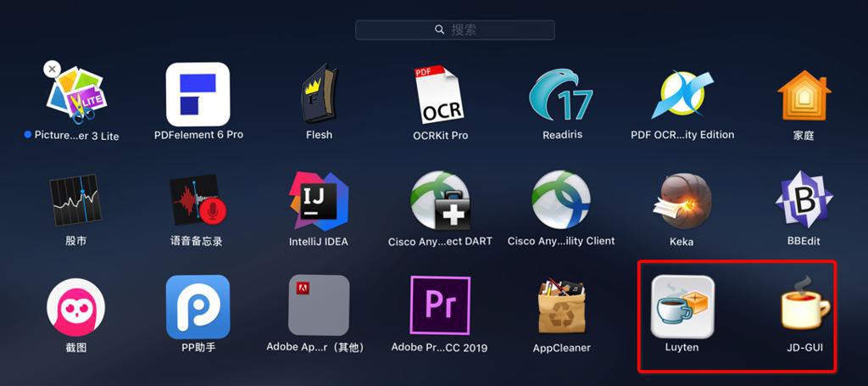Click the "Adobe Pr...CC 2019" label

pos(440,348)
